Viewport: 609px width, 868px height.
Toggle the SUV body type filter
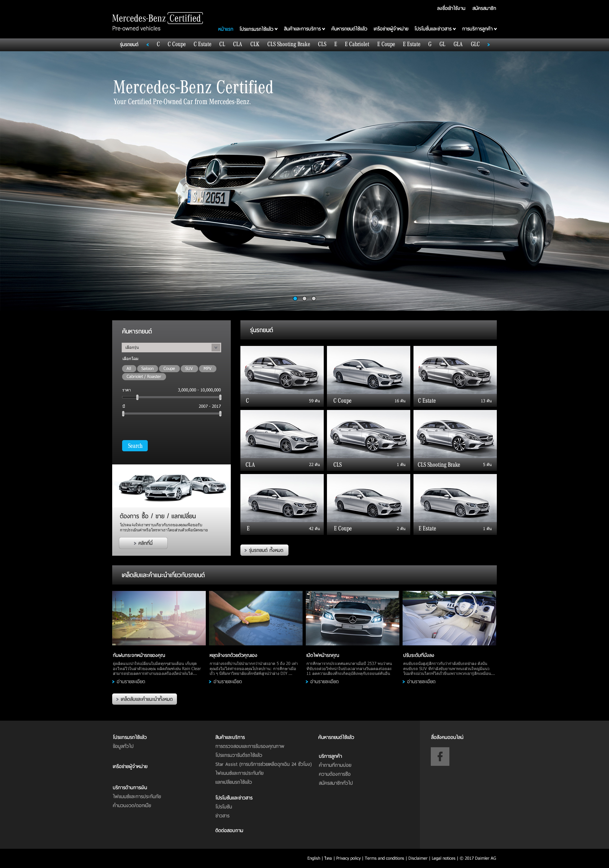tap(189, 369)
